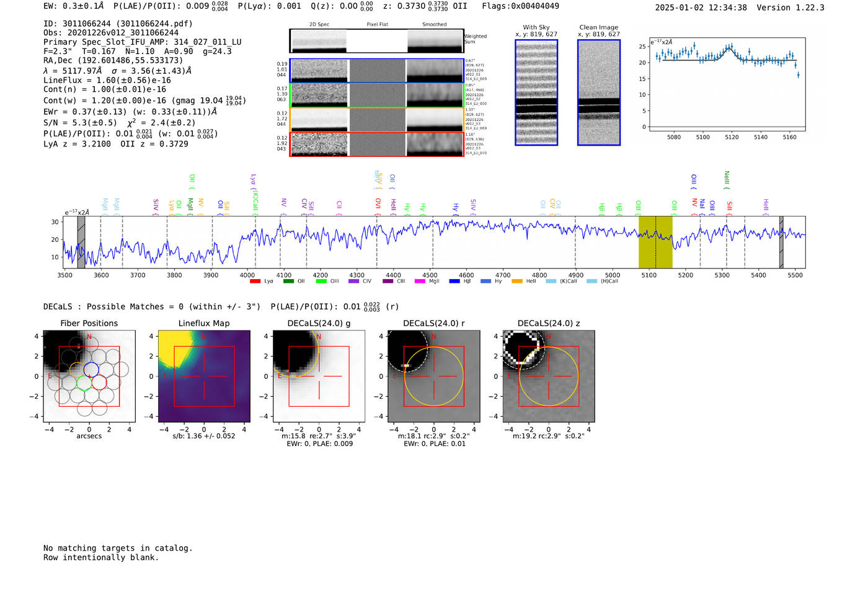Screen dimensions: 868x591
Task: Click the blue fiber circle in Fiber Positions
Action: (x=91, y=370)
